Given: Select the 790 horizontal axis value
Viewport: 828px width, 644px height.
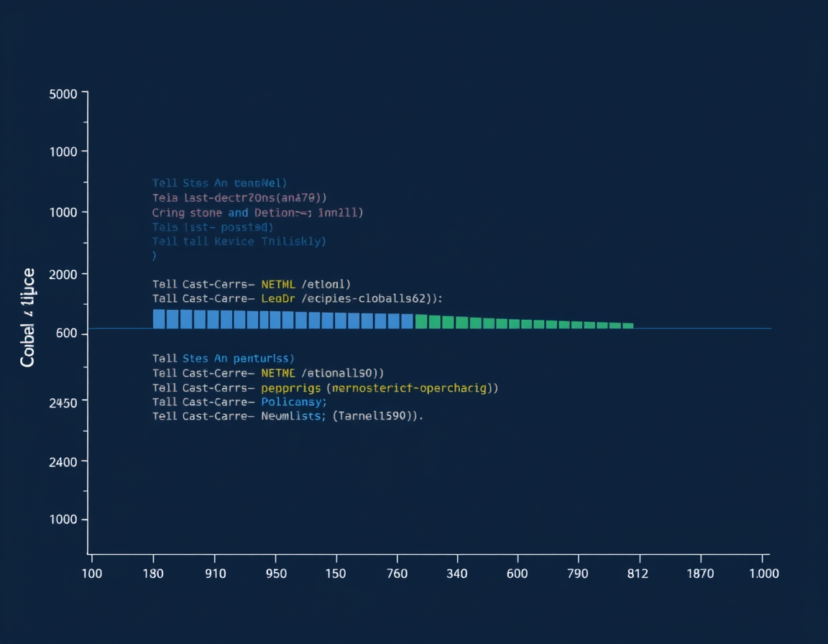Looking at the screenshot, I should pos(578,574).
